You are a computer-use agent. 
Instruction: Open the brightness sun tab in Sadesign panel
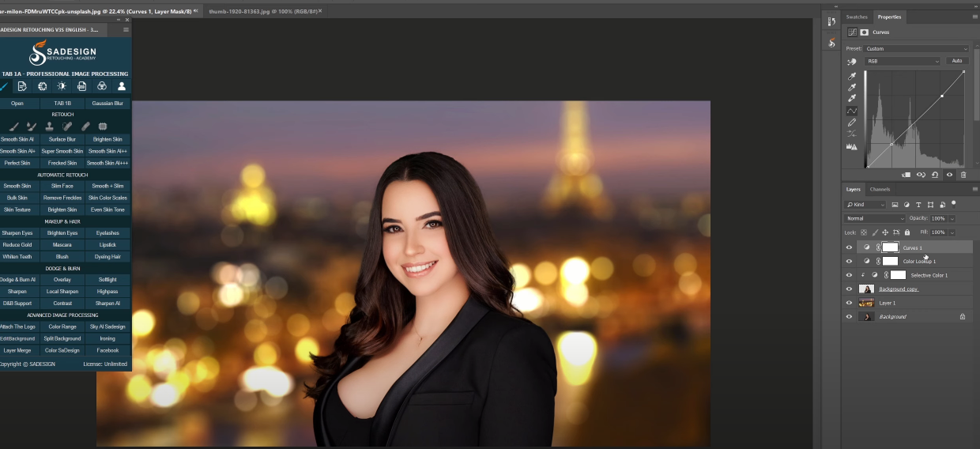(x=62, y=86)
